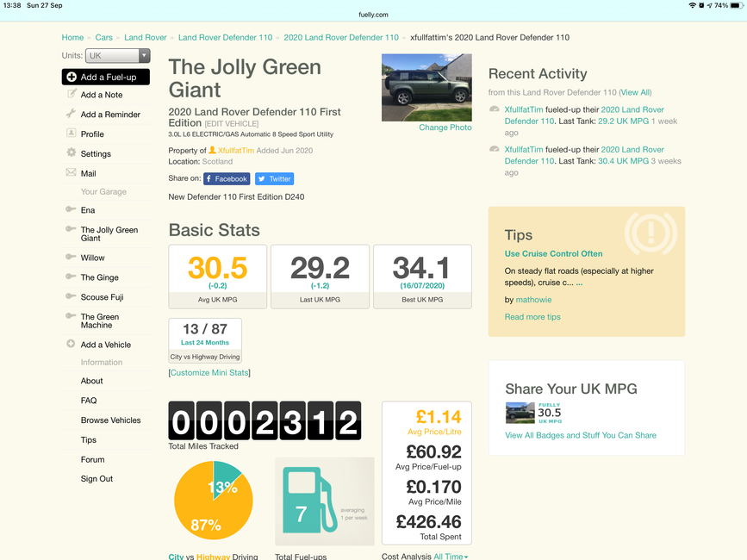Viewport: 747px width, 560px height.
Task: Open Tips from the sidebar menu
Action: click(89, 439)
